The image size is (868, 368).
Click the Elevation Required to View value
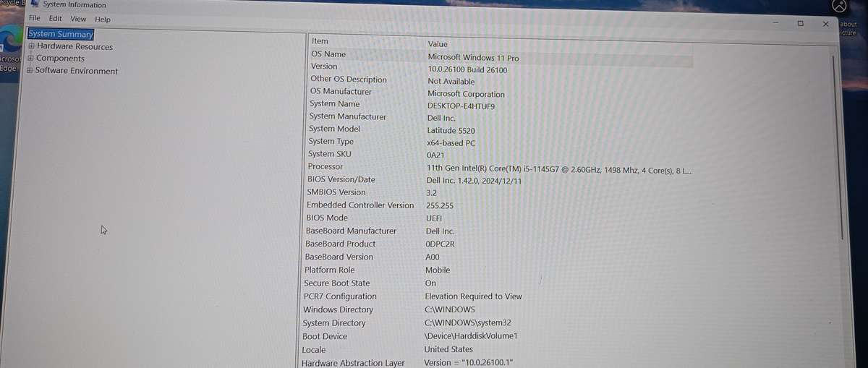pos(473,296)
